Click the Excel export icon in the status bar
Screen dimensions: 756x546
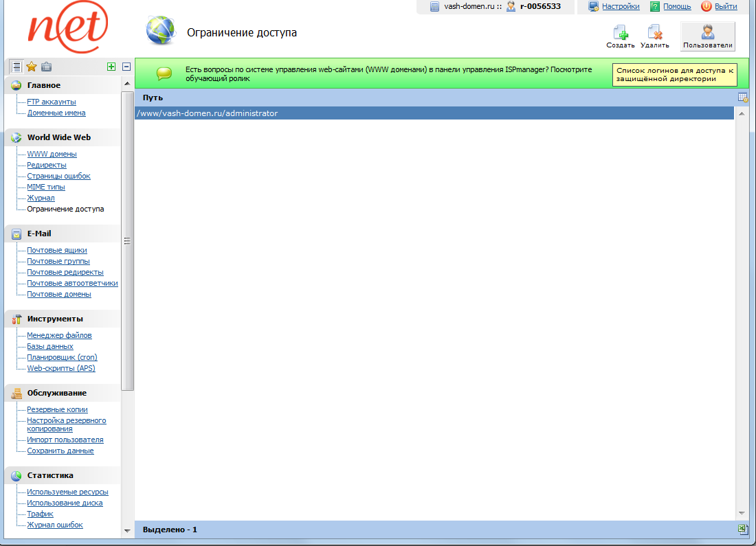[x=742, y=529]
